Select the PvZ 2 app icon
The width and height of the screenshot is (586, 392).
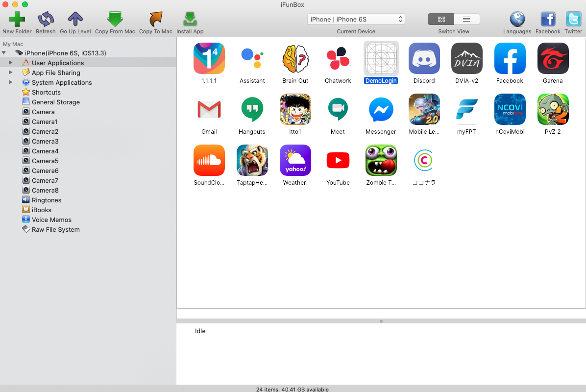coord(553,109)
